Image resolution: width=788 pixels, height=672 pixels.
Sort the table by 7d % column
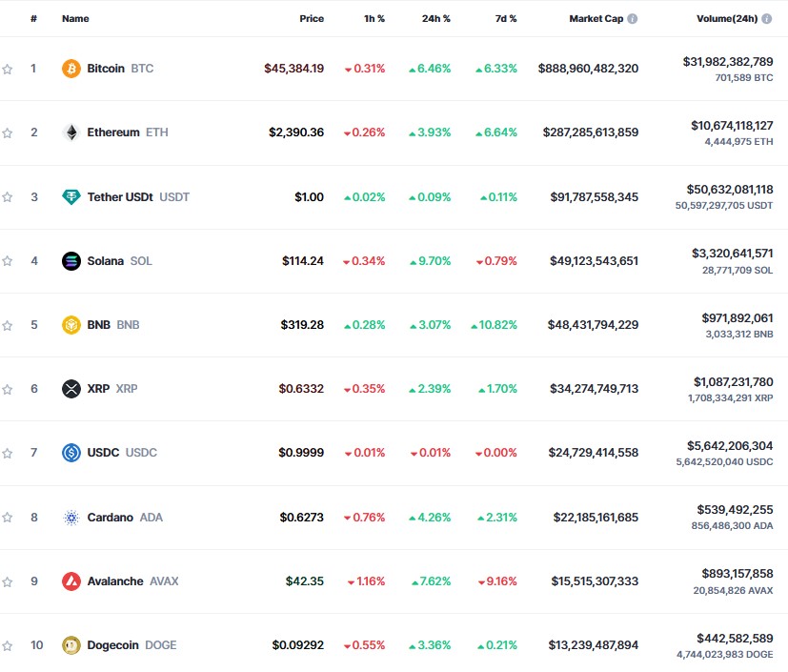506,17
